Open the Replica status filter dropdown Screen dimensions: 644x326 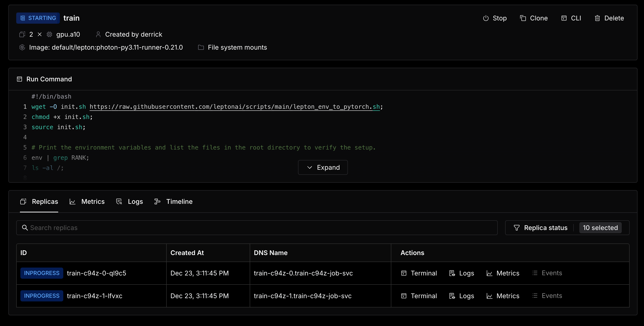567,228
